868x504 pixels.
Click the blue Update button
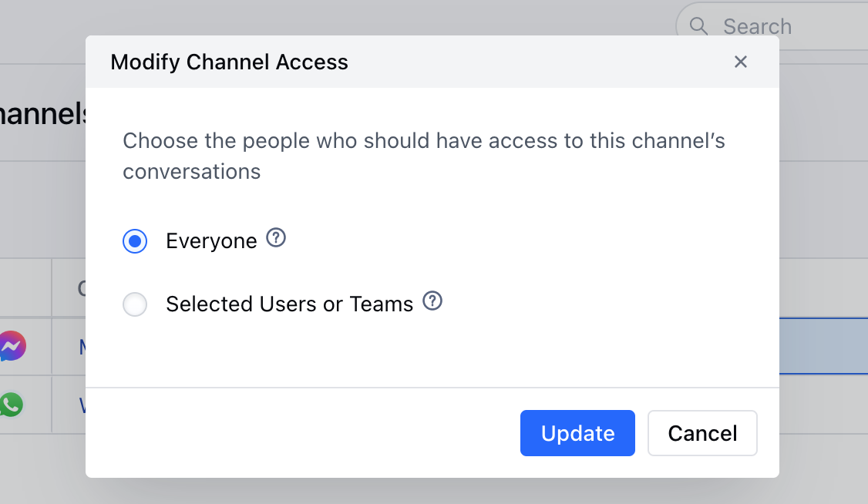tap(577, 433)
